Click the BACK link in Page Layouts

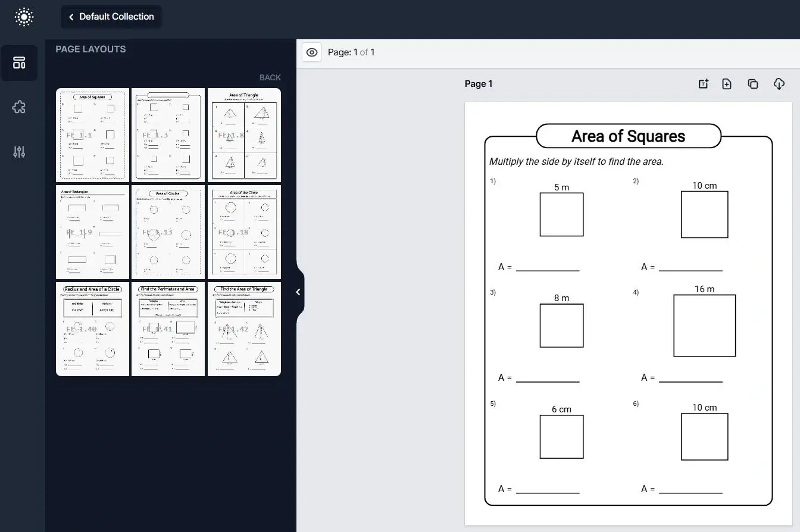(270, 77)
